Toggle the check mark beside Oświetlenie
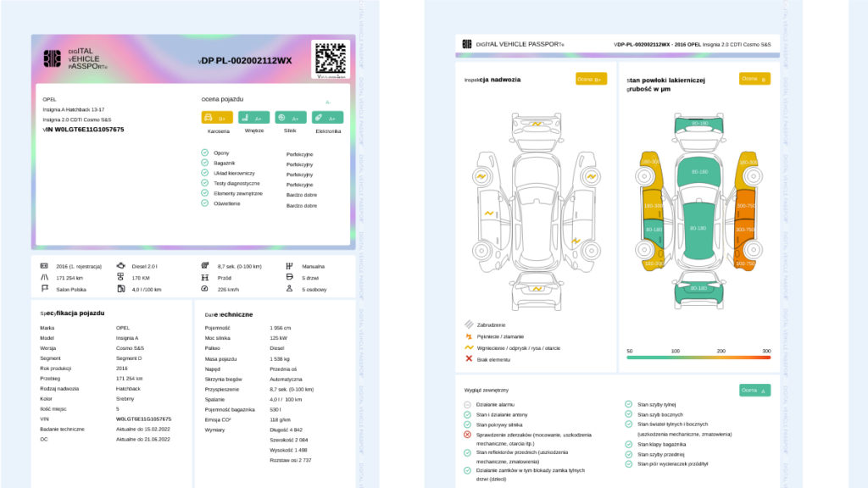868x488 pixels. [x=205, y=203]
